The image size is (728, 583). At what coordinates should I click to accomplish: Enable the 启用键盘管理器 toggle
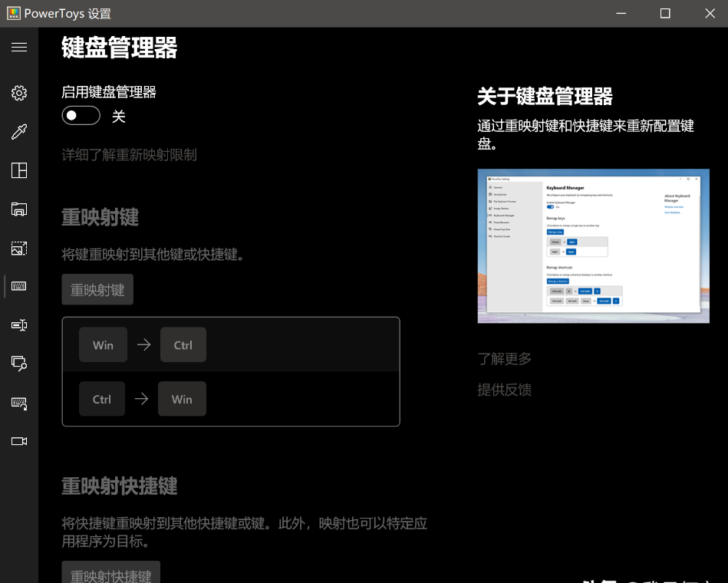point(81,116)
